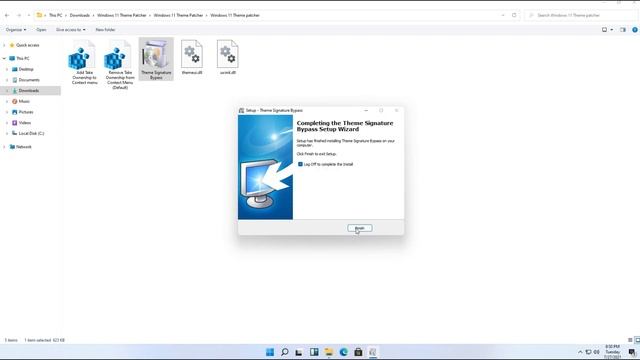The image size is (640, 360).
Task: Switch to large icons view in status bar
Action: [x=637, y=340]
